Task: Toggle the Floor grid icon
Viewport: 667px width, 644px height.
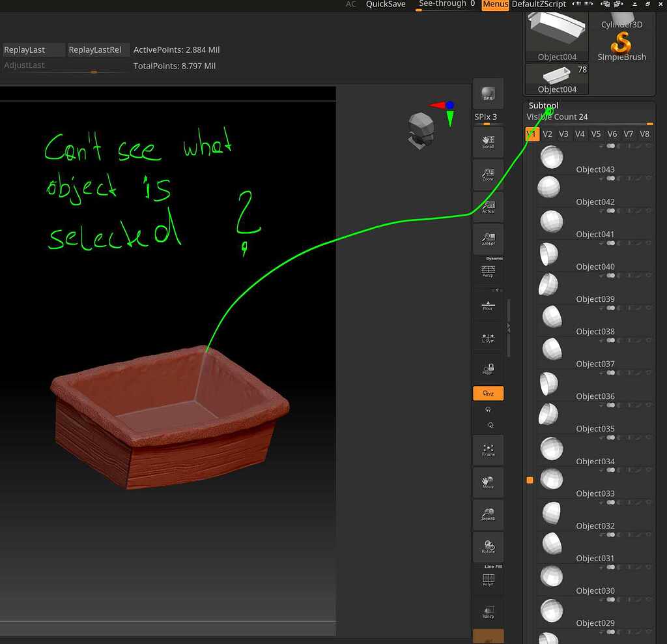Action: [x=488, y=304]
